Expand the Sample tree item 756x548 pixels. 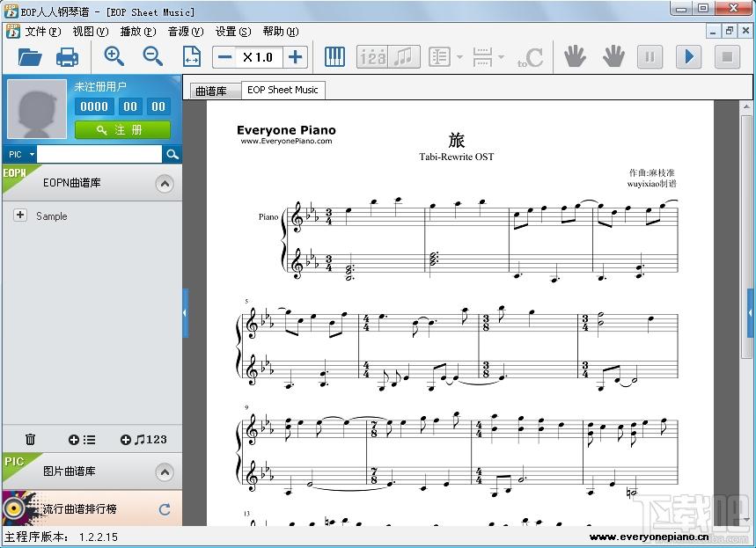coord(19,215)
